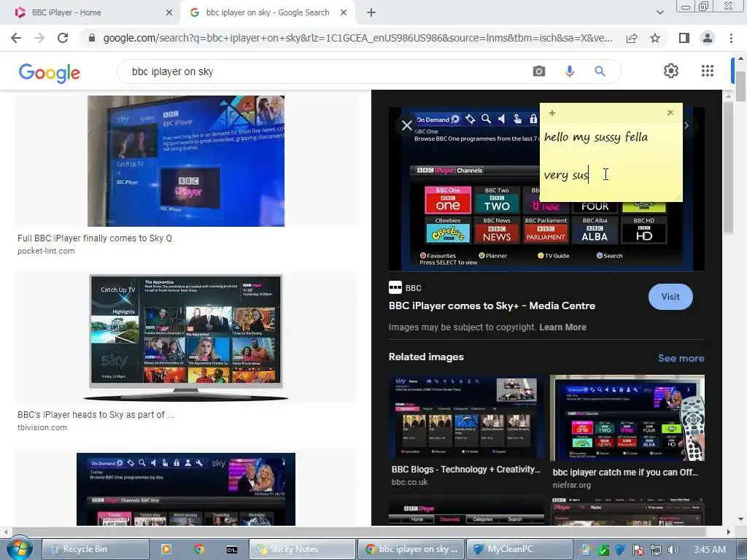Click the preview panel vertical scrollbar
This screenshot has width=747, height=560.
click(728, 167)
